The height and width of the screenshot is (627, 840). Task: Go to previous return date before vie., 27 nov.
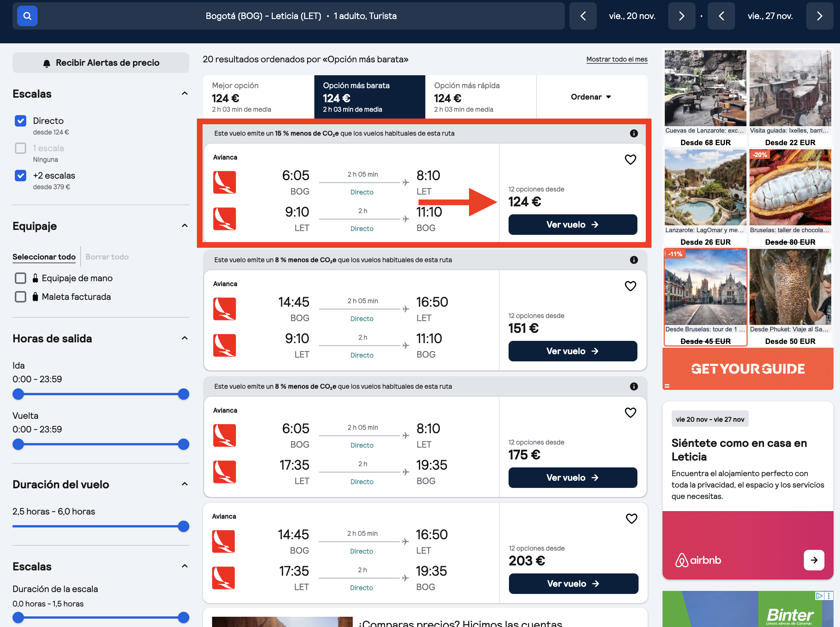point(721,16)
